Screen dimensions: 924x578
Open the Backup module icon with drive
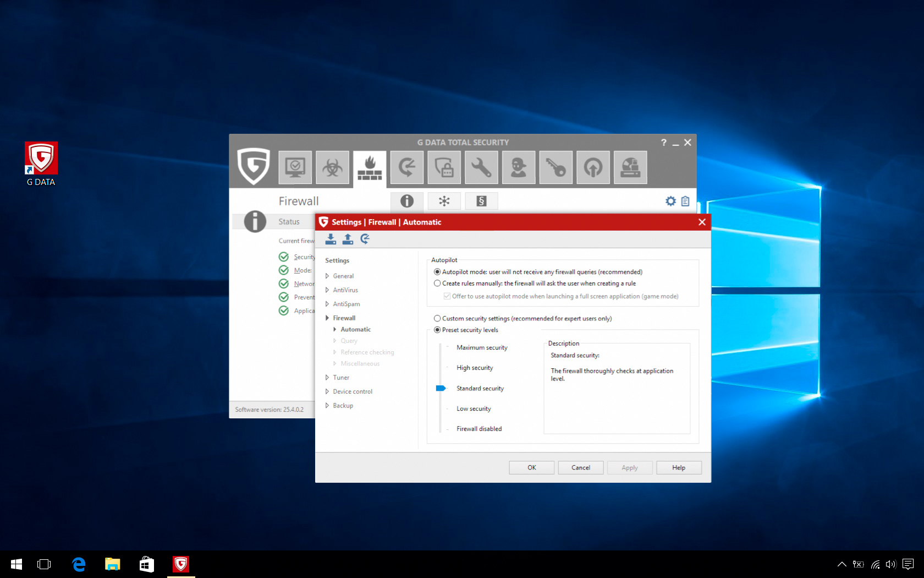[630, 167]
